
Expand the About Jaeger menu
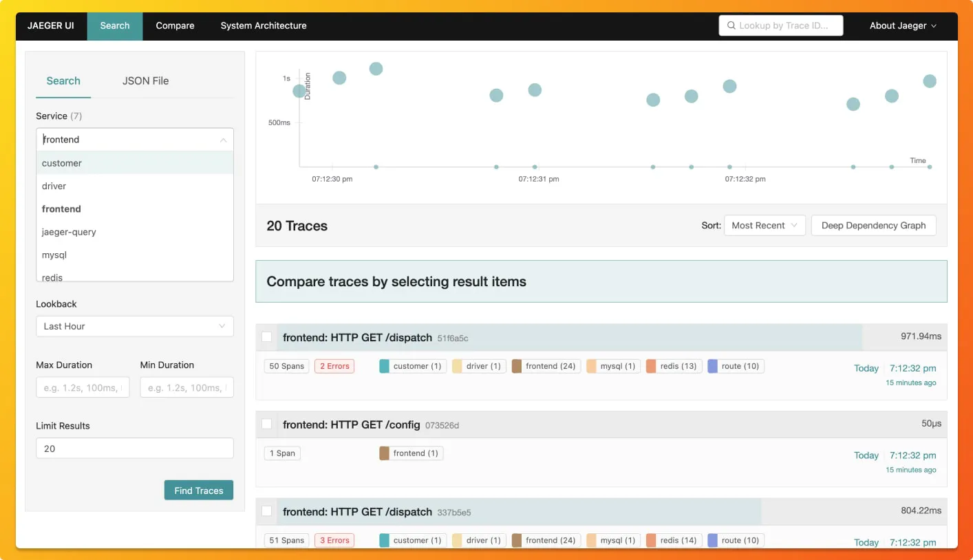[x=903, y=25]
